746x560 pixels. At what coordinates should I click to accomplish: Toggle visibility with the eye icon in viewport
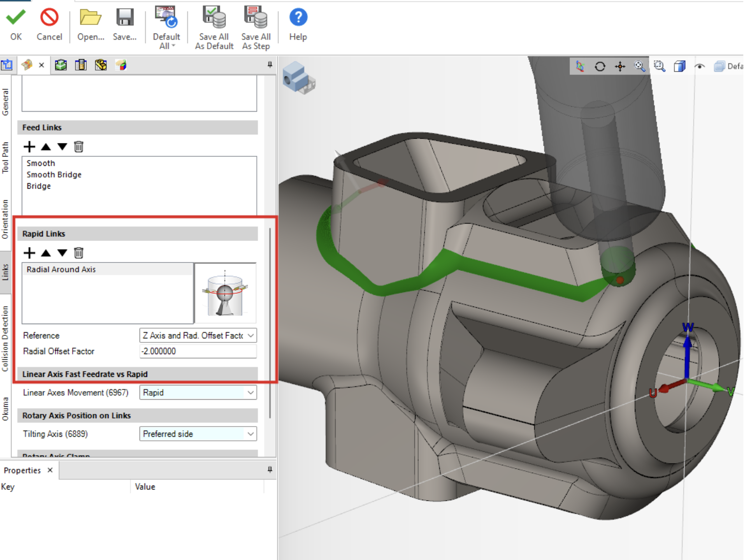tap(699, 66)
